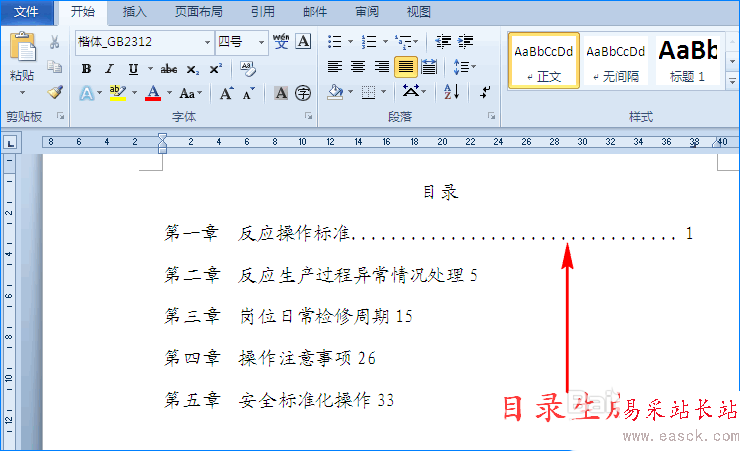Click the numbered list icon
740x451 pixels.
pos(369,42)
